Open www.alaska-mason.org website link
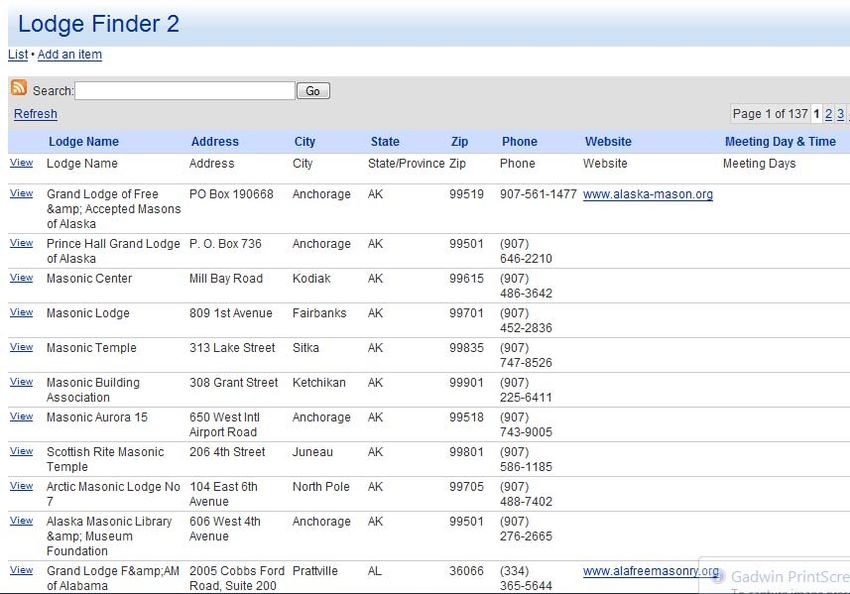Viewport: 850px width, 594px height. (648, 194)
